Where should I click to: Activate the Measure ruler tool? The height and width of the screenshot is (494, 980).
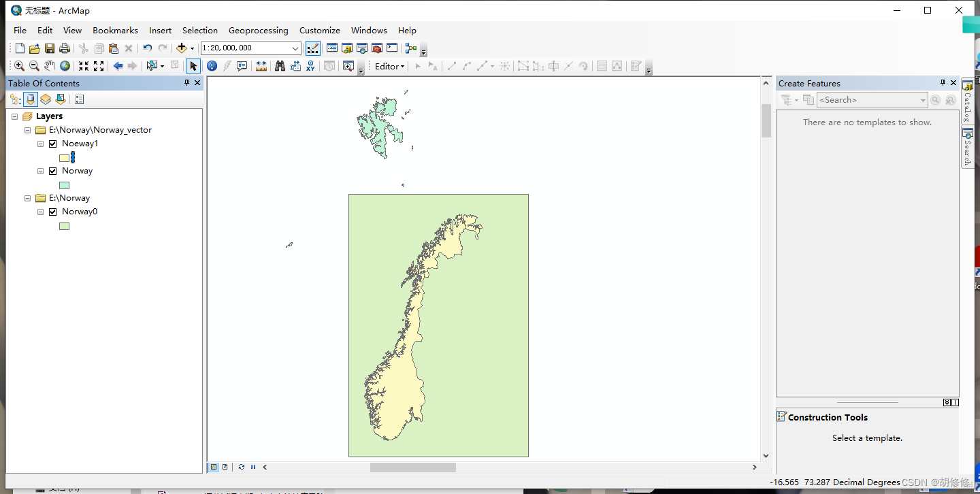point(261,66)
